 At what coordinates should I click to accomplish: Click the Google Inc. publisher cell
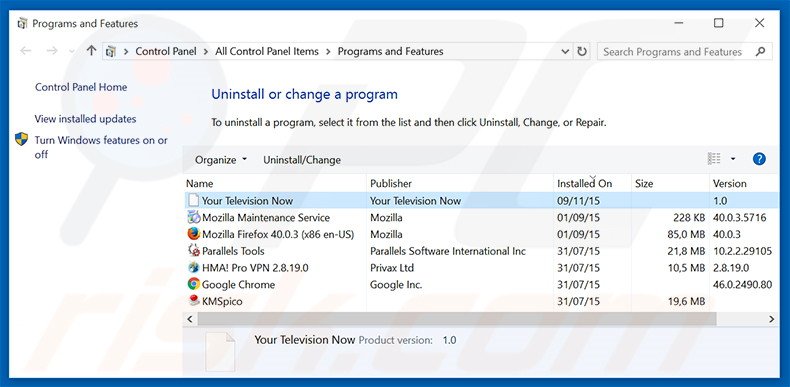396,284
